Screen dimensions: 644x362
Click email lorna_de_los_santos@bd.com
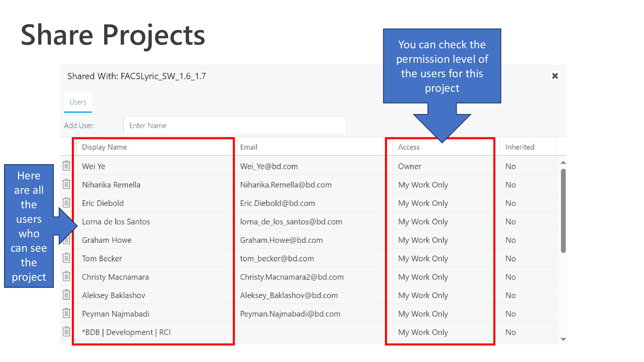pyautogui.click(x=291, y=222)
